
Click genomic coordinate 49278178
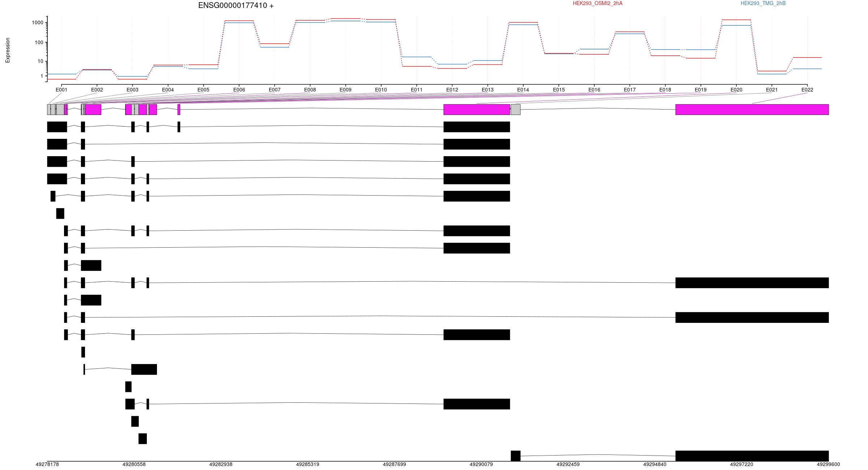[47, 464]
